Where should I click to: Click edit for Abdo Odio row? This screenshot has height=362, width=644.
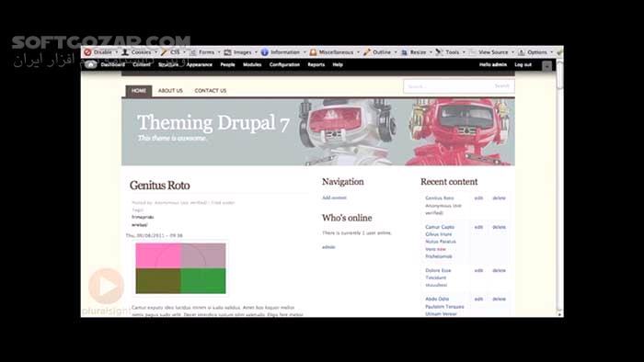[x=478, y=299]
